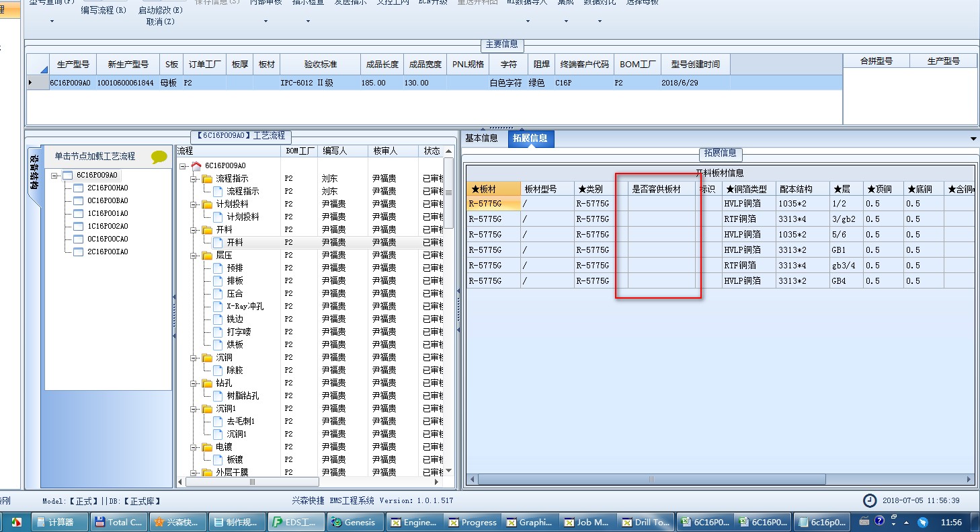
Task: Open 计算器 from the taskbar
Action: point(60,522)
